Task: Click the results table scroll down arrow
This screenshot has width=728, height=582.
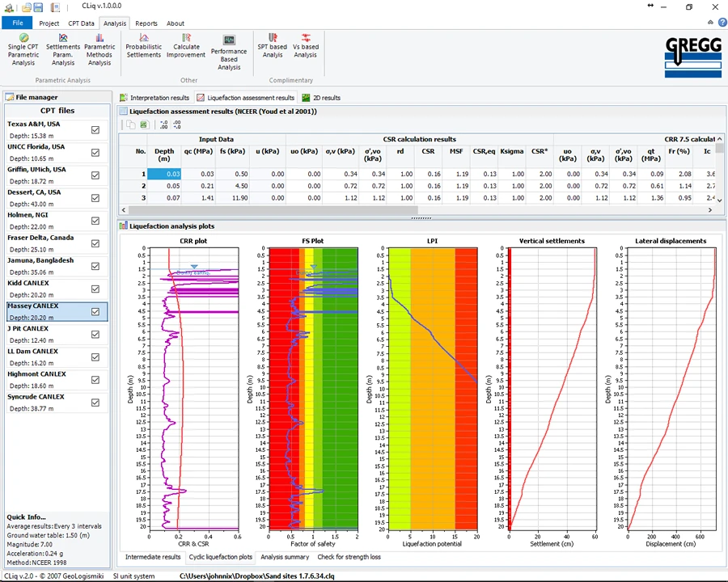Action: click(720, 200)
